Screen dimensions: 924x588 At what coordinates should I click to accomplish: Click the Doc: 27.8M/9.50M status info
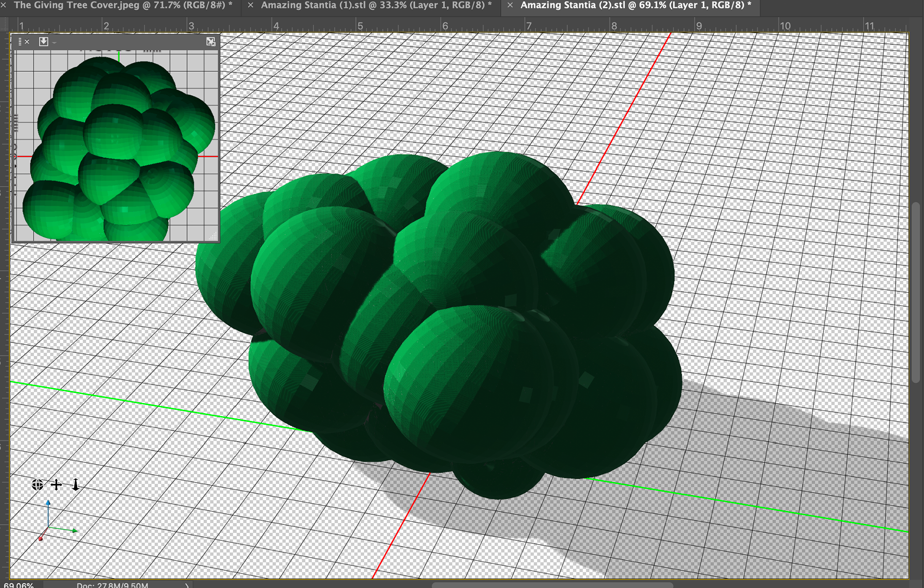pos(113,585)
